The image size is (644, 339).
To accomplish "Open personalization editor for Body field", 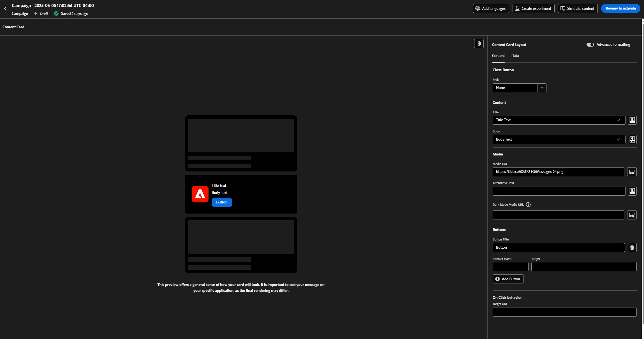I will tap(632, 139).
